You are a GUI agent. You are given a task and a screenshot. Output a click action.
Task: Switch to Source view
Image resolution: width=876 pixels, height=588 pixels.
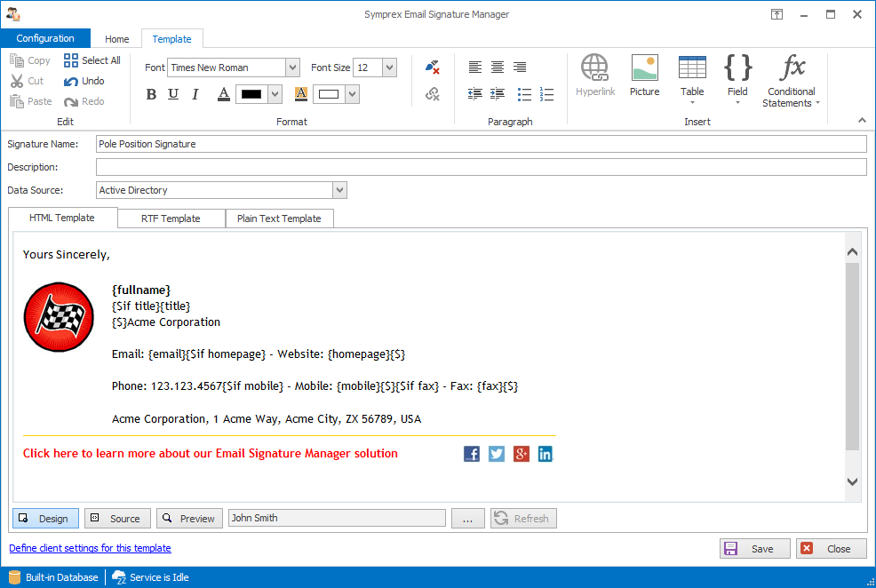(117, 518)
